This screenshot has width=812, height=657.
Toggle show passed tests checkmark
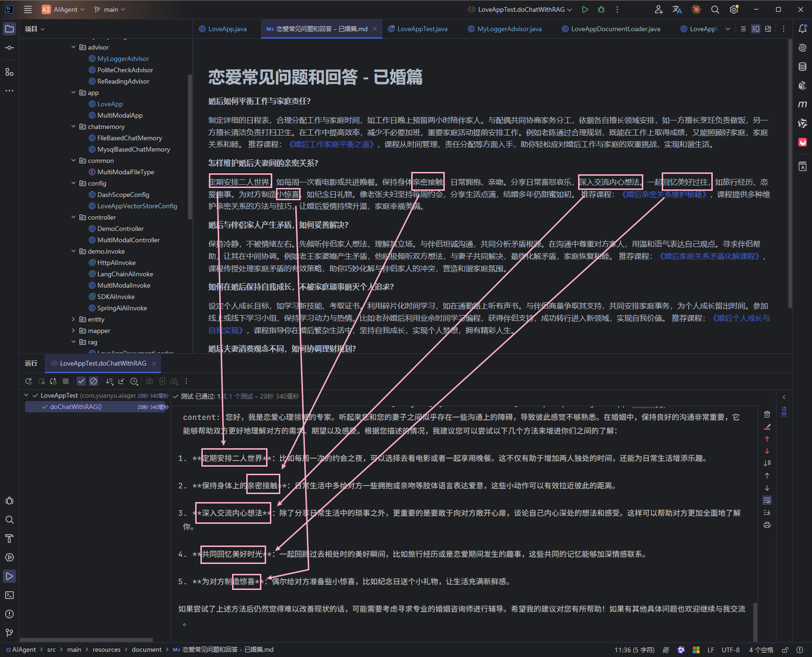[x=81, y=381]
